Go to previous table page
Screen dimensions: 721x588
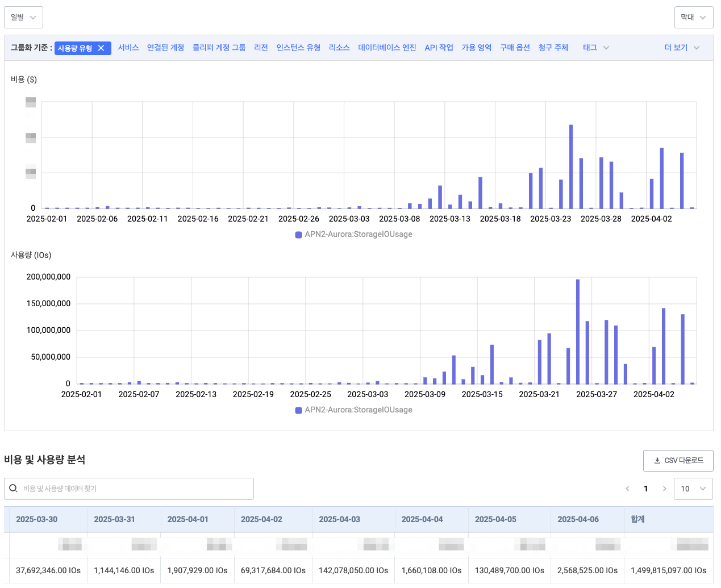point(627,489)
